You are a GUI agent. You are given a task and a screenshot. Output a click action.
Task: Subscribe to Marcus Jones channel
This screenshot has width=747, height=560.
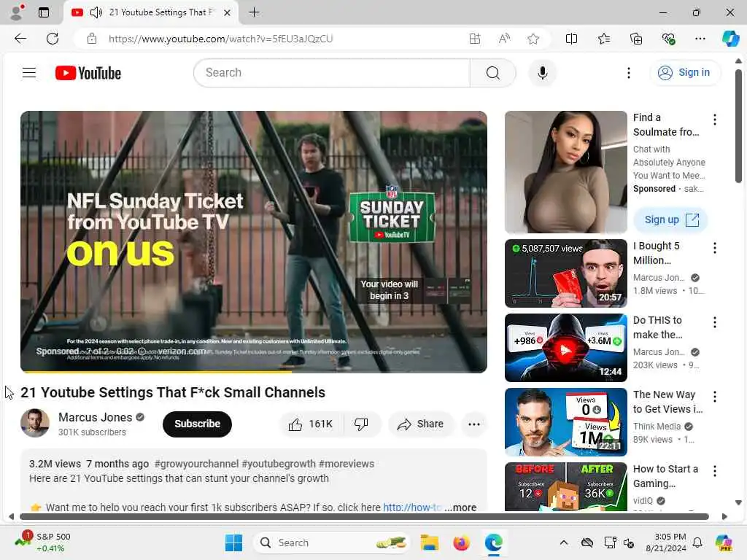(x=197, y=424)
